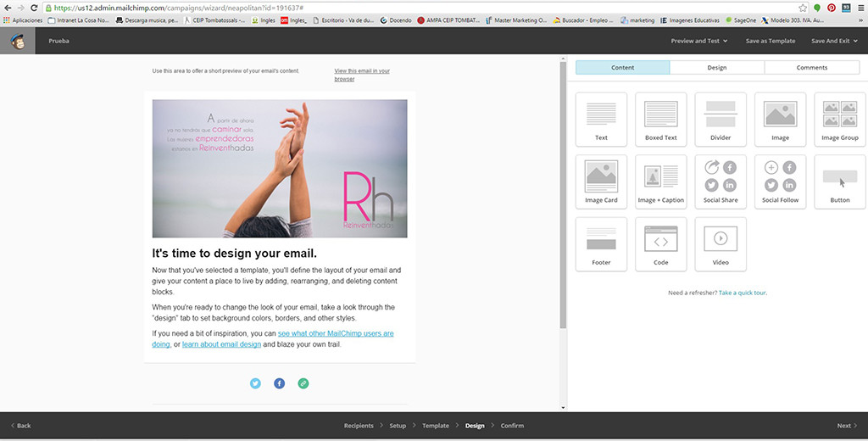
Task: Open 'Take a quick tour' link
Action: coord(743,293)
